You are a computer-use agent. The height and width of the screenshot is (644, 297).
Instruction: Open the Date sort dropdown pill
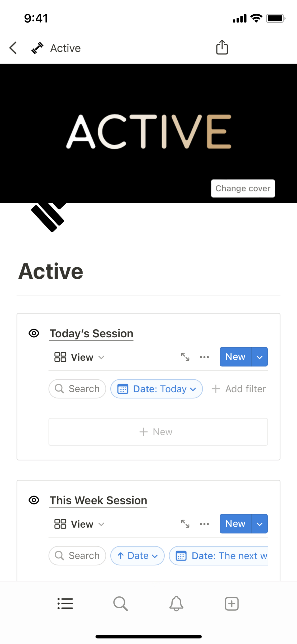pos(138,556)
